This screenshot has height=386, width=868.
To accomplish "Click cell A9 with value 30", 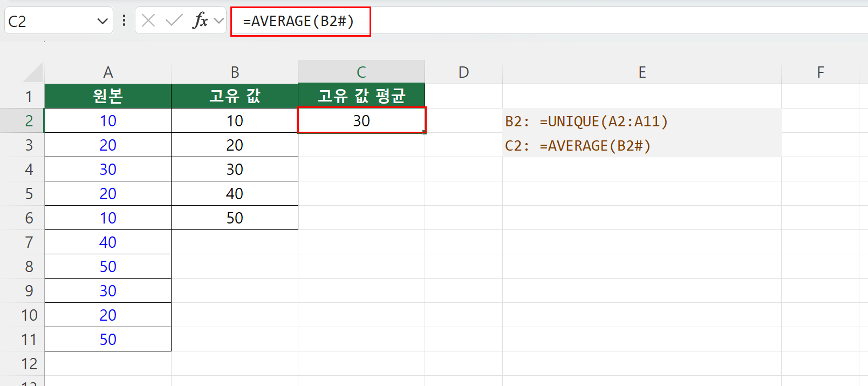I will [108, 291].
